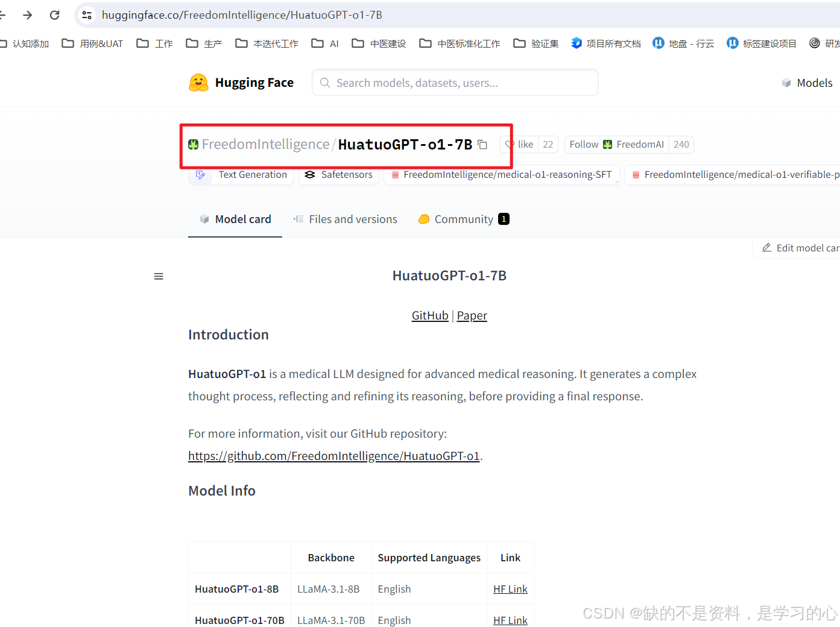Open the GitHub repository URL link
Screen dimensions: 840x627
click(334, 456)
